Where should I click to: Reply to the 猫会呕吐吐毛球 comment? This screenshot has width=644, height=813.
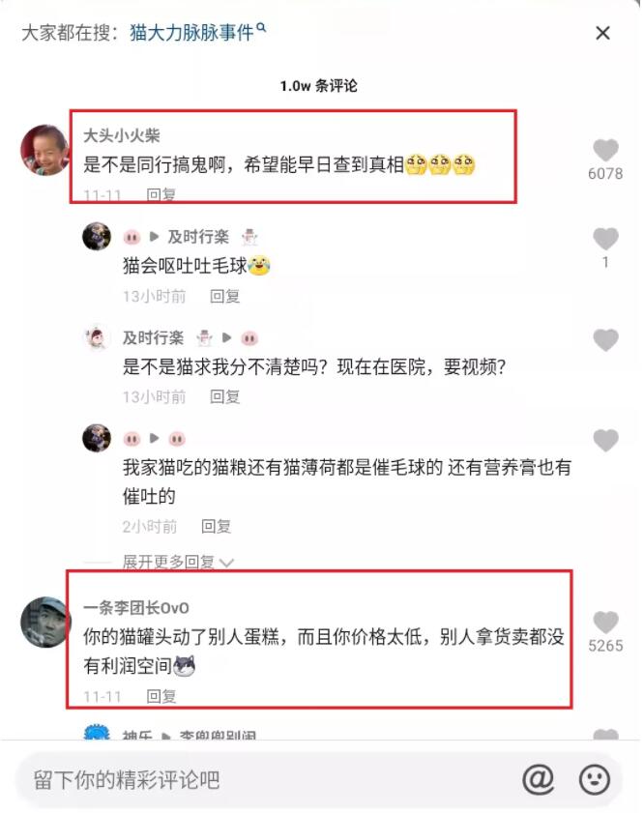click(224, 297)
